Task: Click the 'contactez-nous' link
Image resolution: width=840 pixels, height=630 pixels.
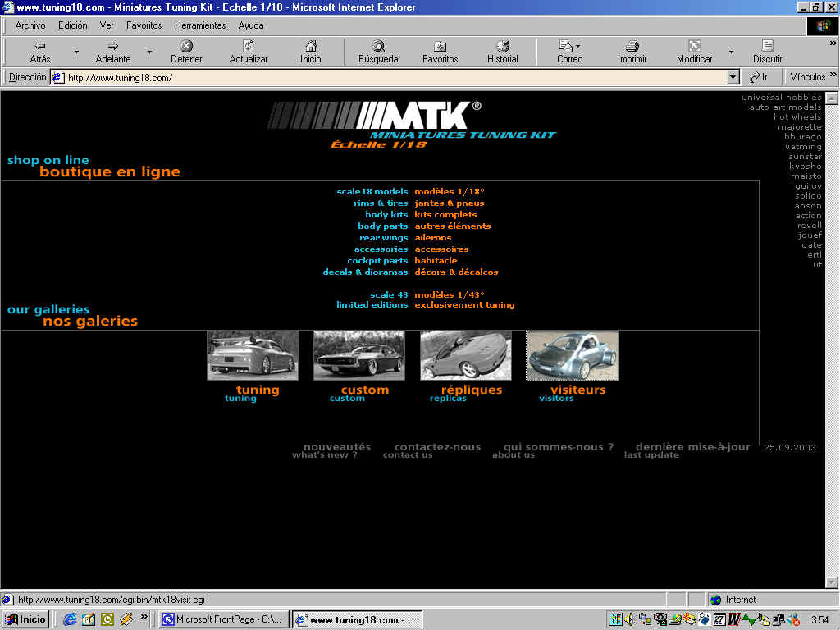Action: [437, 447]
